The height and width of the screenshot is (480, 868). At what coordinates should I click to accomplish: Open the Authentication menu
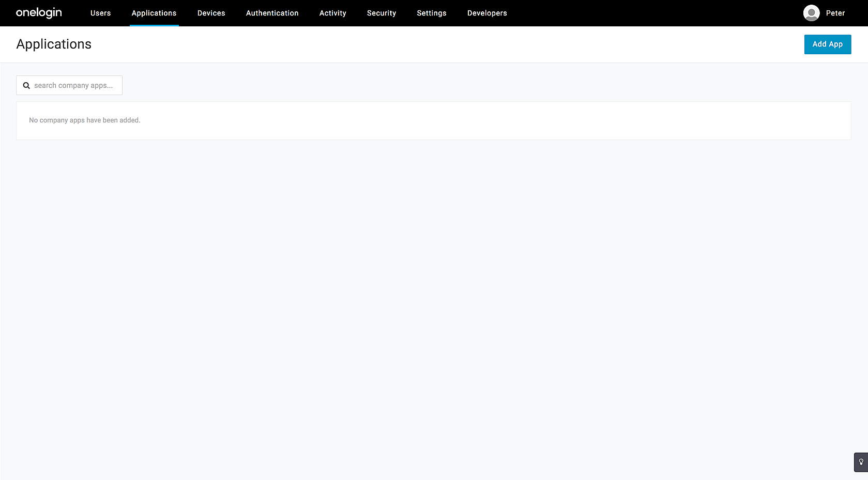click(x=272, y=13)
